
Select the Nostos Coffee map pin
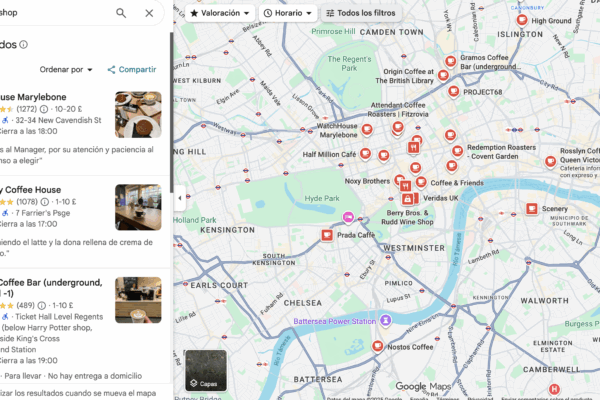[x=377, y=346]
